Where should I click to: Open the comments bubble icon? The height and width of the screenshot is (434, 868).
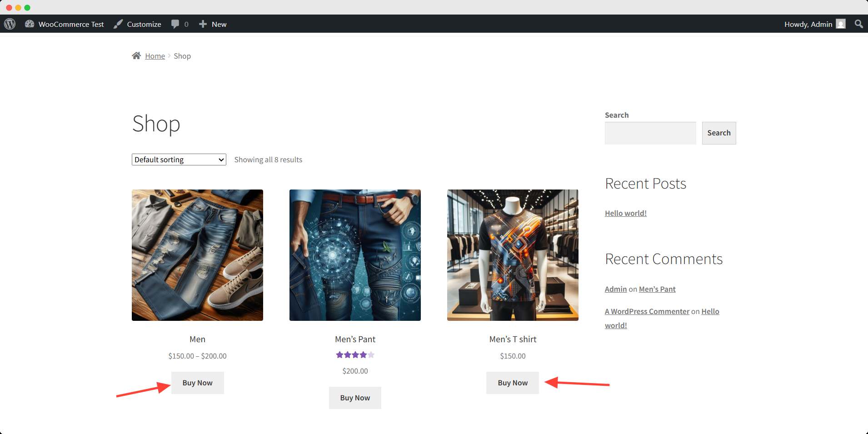175,24
